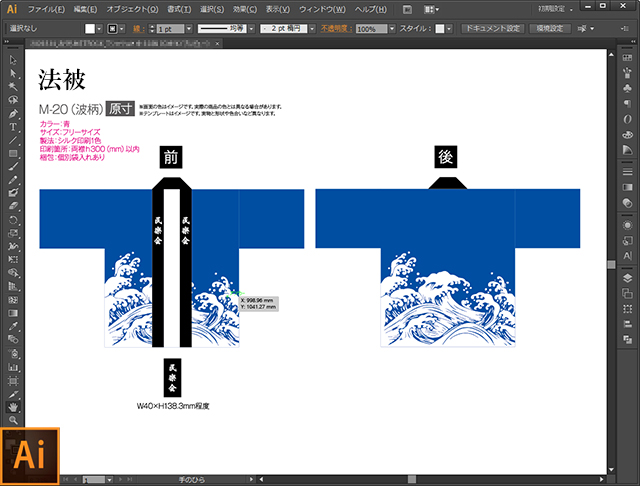Expand the fill color dropdown arrow

(x=99, y=29)
